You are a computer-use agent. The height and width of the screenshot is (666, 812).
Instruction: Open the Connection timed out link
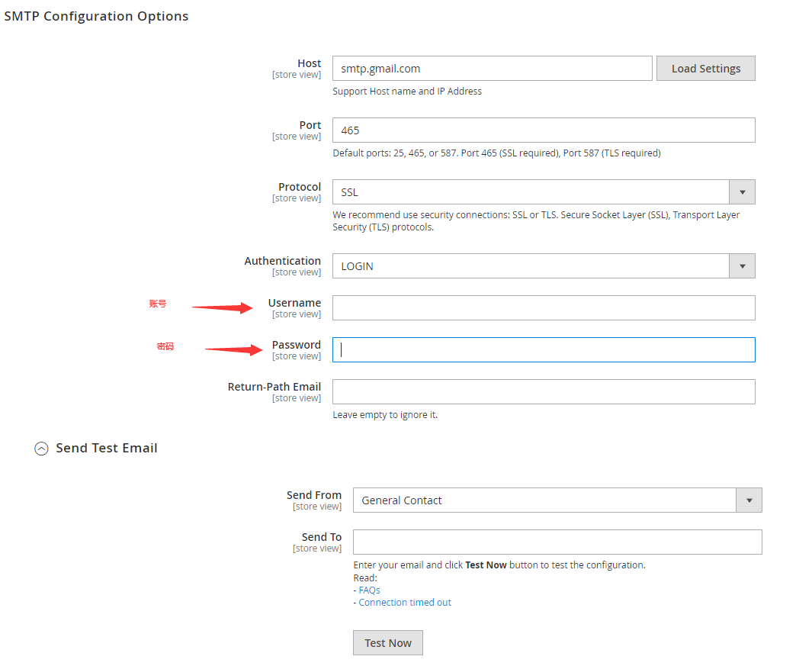pyautogui.click(x=405, y=602)
